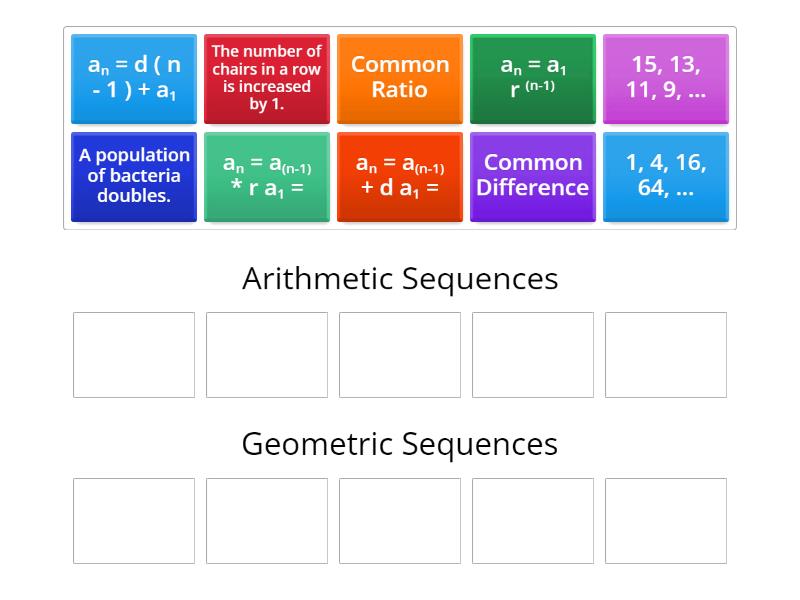Pick the green "an = a1 r (n-1)" formula tile
This screenshot has width=800, height=600.
(533, 79)
